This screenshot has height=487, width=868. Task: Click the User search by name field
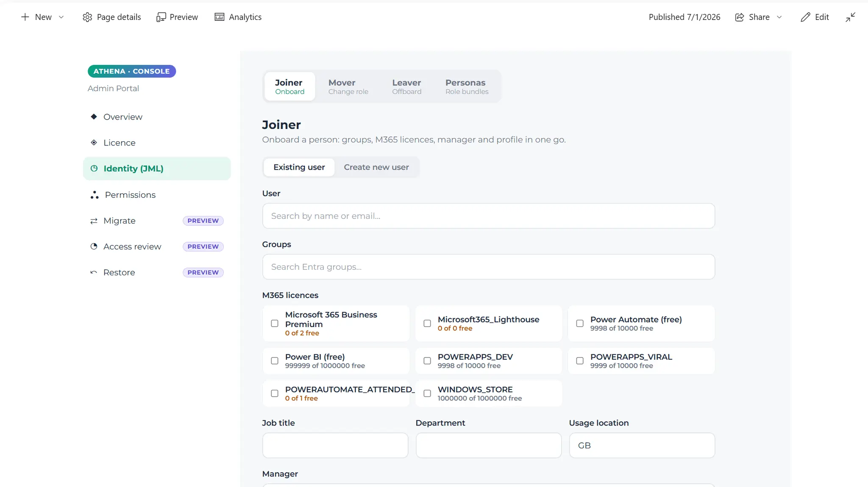pyautogui.click(x=489, y=216)
